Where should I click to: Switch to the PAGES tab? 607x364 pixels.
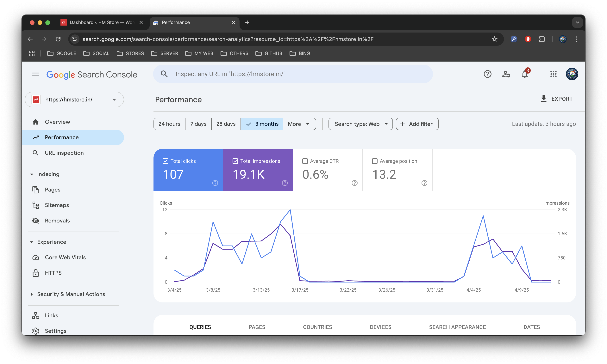pos(257,327)
